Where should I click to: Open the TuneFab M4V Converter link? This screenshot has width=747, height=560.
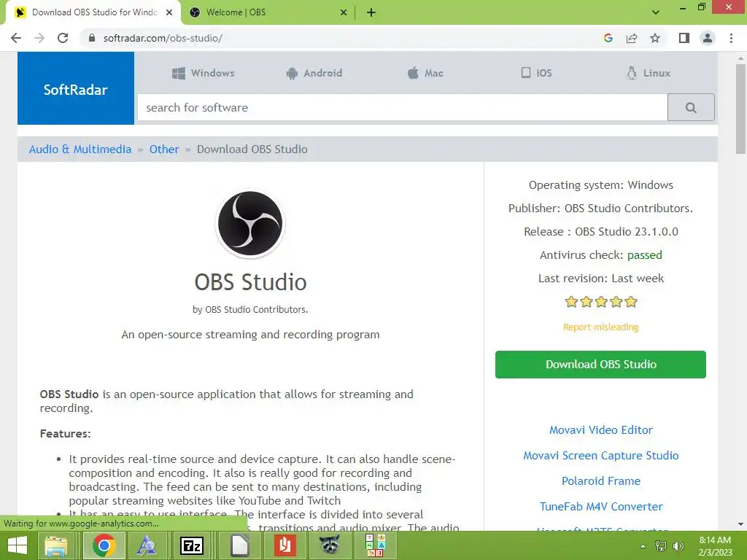tap(601, 507)
